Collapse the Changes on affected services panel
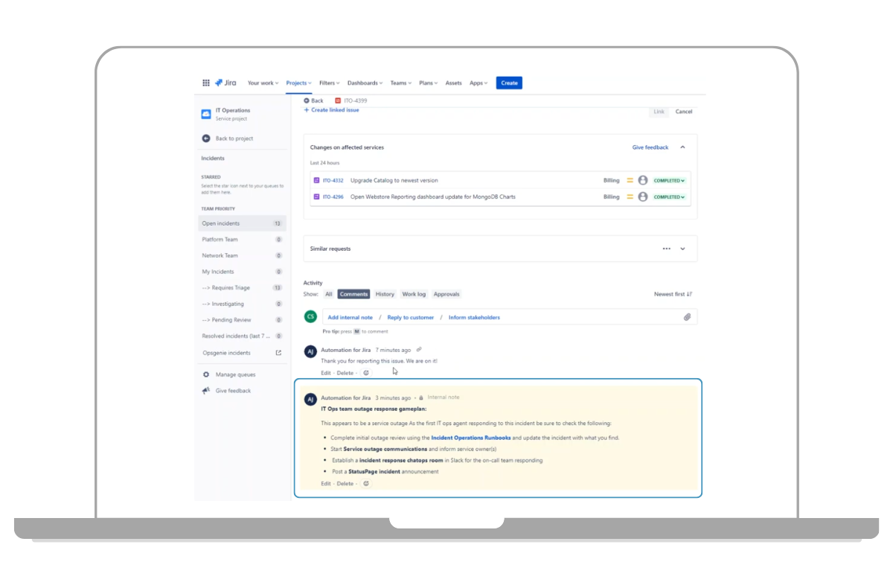This screenshot has height=588, width=893. [x=682, y=147]
